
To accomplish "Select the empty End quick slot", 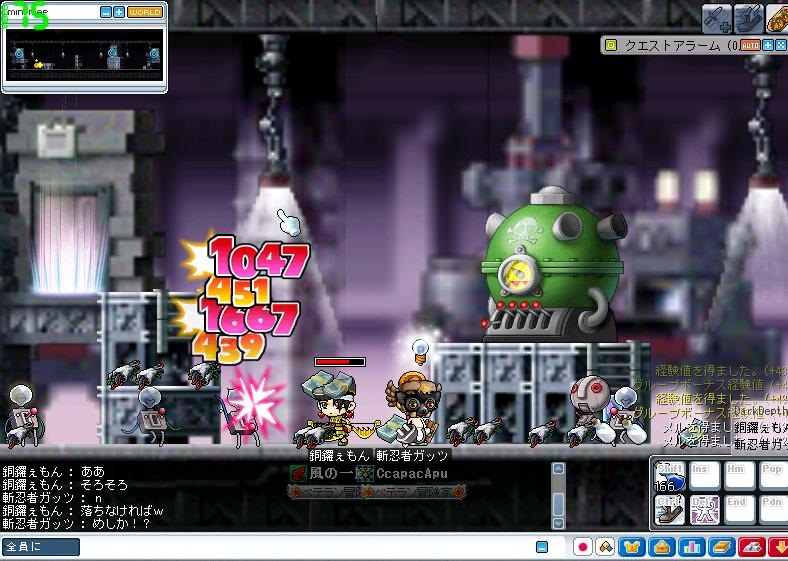I will pos(739,510).
